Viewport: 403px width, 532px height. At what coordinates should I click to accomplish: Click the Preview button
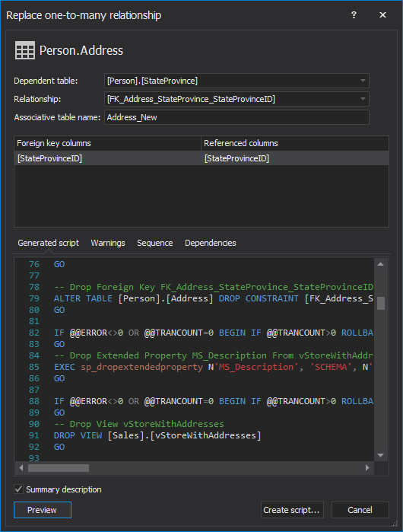(x=43, y=510)
